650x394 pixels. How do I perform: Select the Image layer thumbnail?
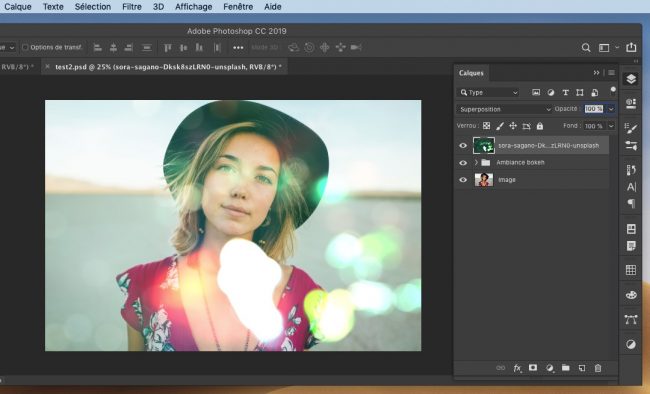(484, 180)
